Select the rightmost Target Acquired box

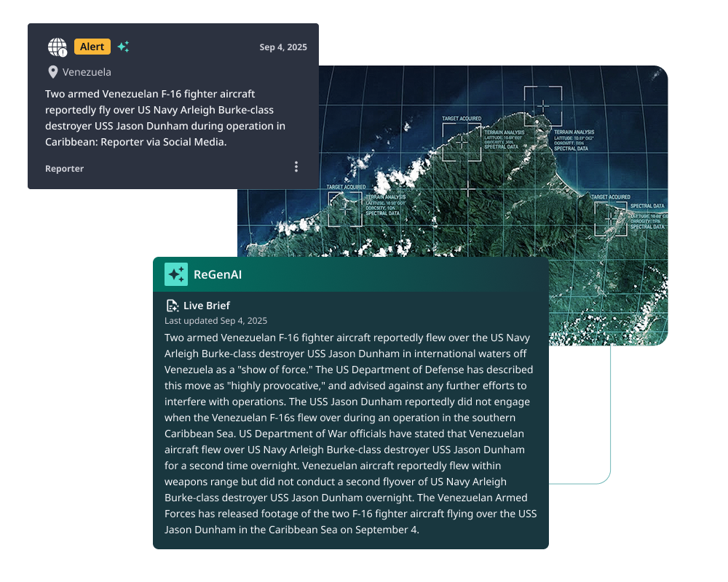pos(609,218)
